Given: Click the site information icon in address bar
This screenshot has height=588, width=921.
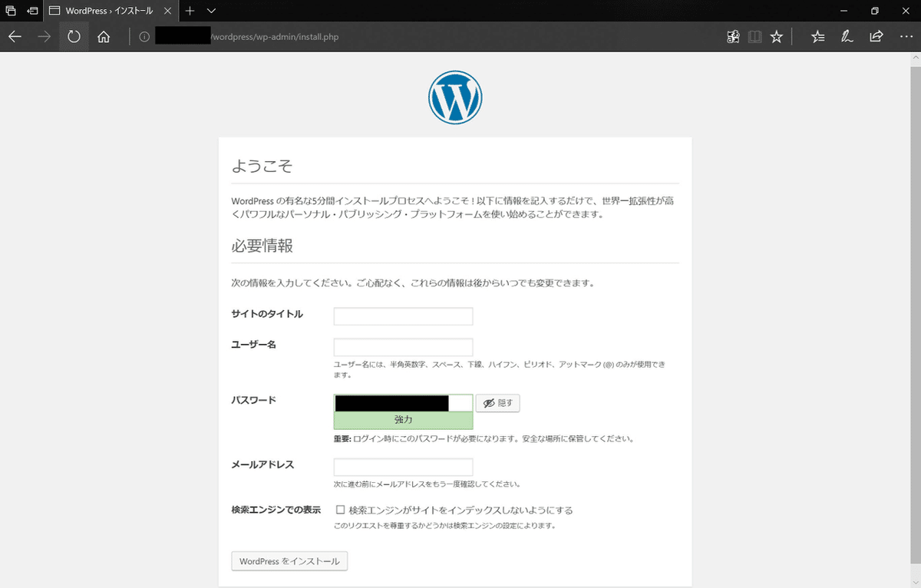Looking at the screenshot, I should (x=144, y=37).
